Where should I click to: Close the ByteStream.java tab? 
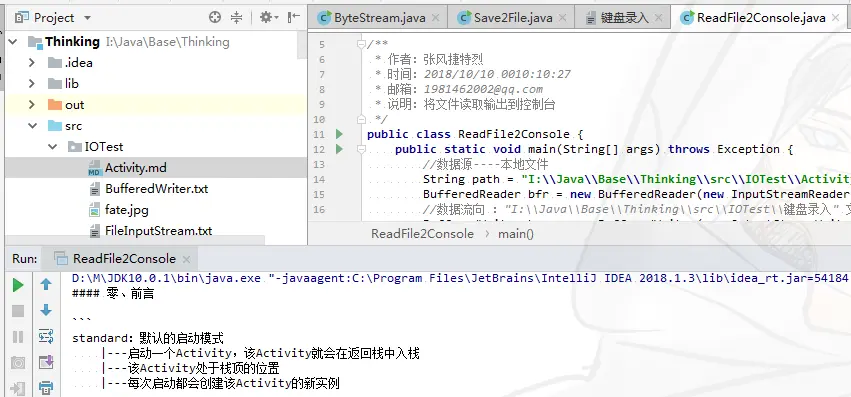pyautogui.click(x=435, y=18)
